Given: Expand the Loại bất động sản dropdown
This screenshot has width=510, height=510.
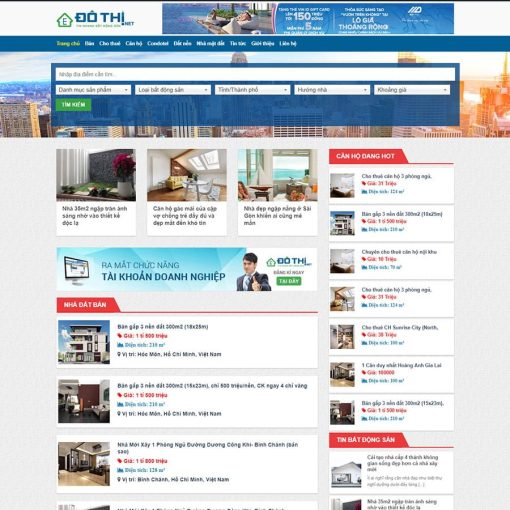Looking at the screenshot, I should pos(173,90).
